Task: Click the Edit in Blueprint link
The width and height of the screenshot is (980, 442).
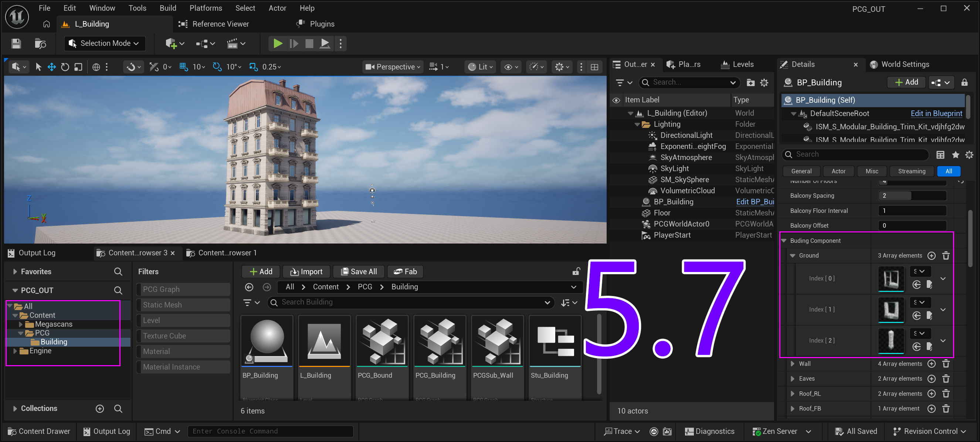Action: coord(936,113)
